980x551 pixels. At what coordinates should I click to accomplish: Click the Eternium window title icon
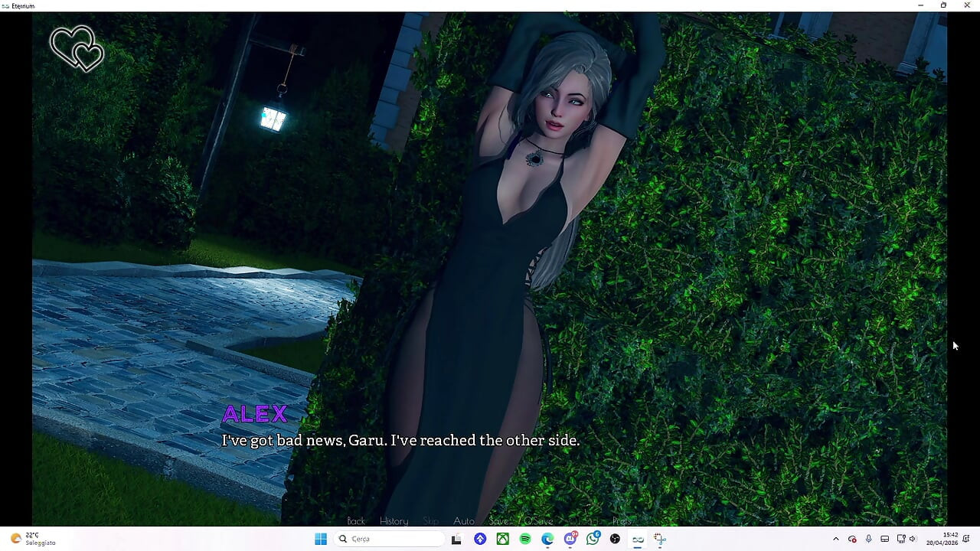tap(5, 5)
